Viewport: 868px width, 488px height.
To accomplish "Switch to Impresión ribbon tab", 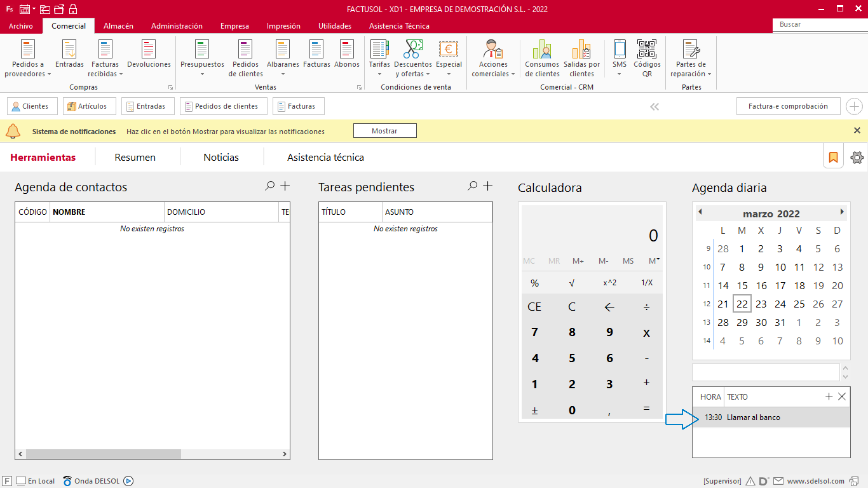I will [x=283, y=26].
